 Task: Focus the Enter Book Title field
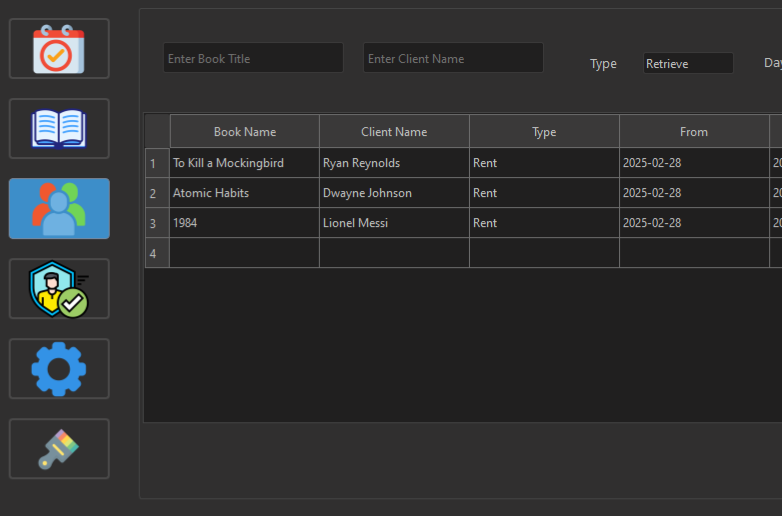tap(253, 58)
